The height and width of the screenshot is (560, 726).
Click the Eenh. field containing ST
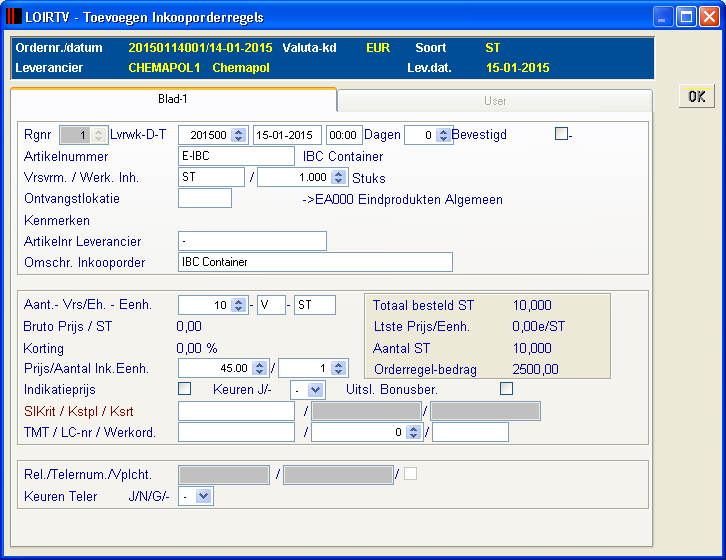coord(315,305)
